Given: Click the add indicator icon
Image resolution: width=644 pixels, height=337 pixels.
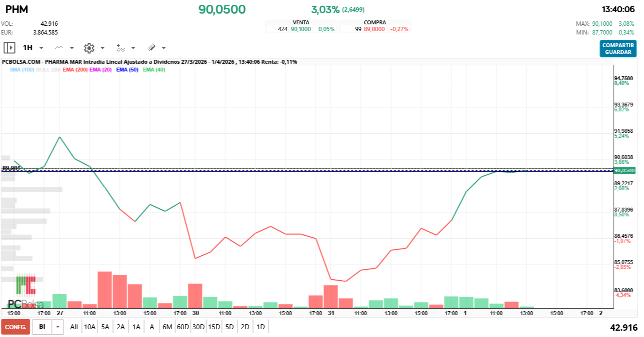Looking at the screenshot, I should pyautogui.click(x=119, y=48).
